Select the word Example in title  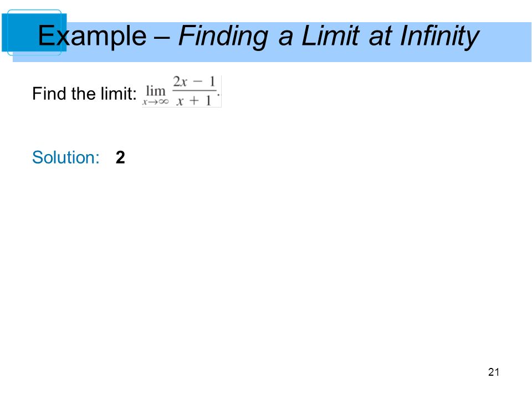[x=92, y=36]
